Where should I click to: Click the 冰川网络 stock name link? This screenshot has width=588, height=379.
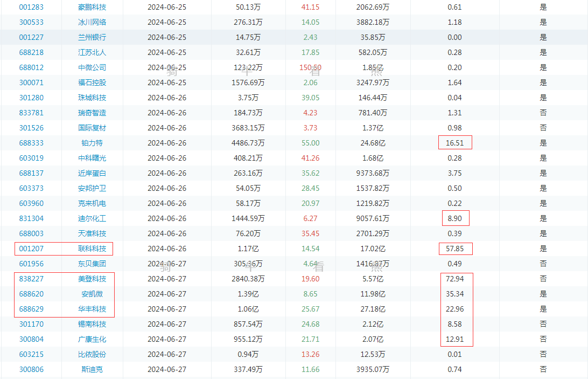coord(92,22)
